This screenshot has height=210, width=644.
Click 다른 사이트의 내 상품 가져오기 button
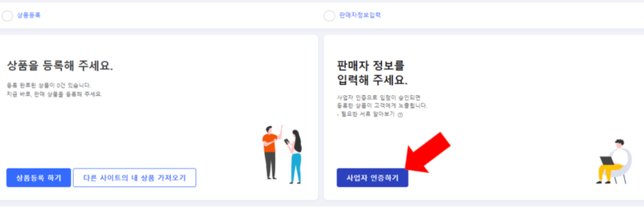[x=134, y=178]
